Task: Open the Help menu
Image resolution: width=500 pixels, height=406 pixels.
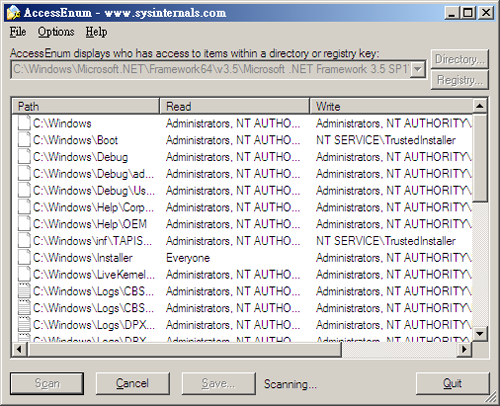Action: click(96, 32)
